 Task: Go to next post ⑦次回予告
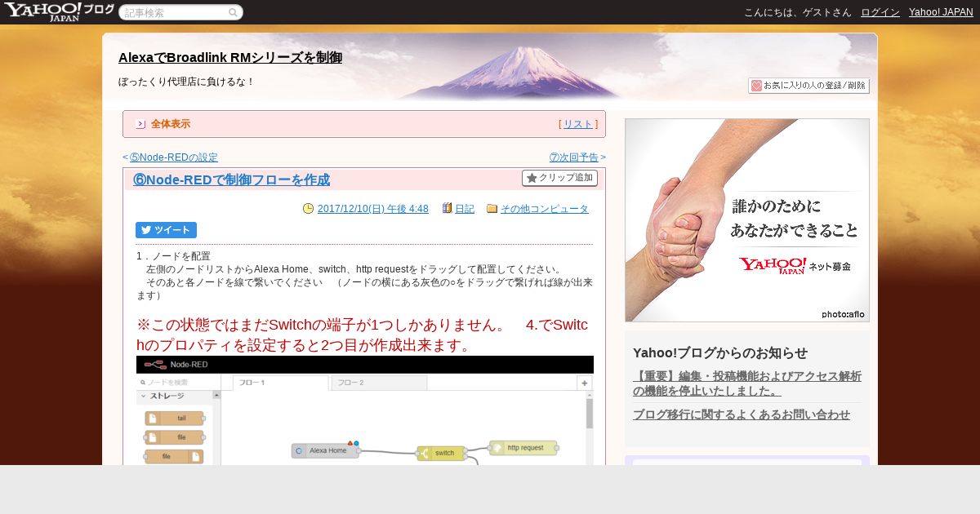(x=574, y=157)
